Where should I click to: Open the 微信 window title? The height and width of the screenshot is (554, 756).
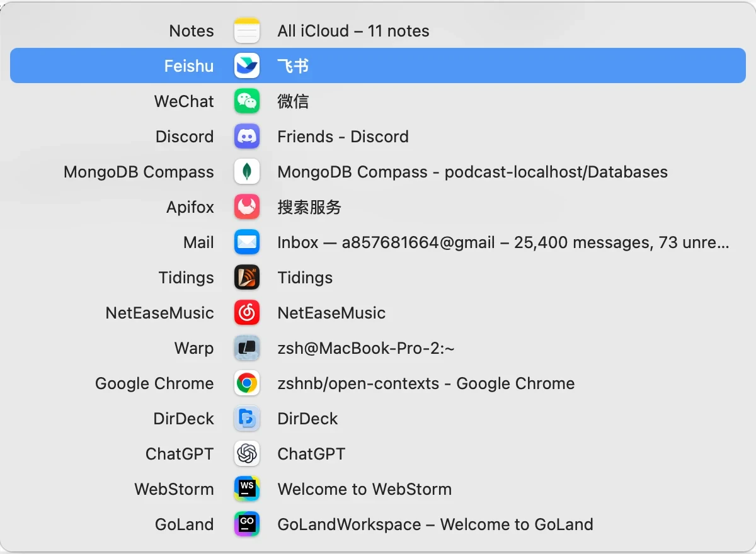(293, 101)
